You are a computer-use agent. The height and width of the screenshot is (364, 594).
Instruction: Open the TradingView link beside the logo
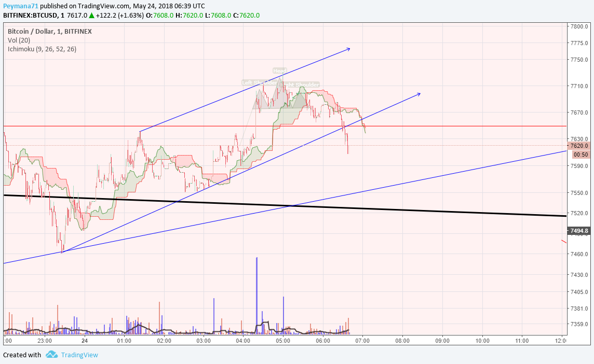point(79,355)
